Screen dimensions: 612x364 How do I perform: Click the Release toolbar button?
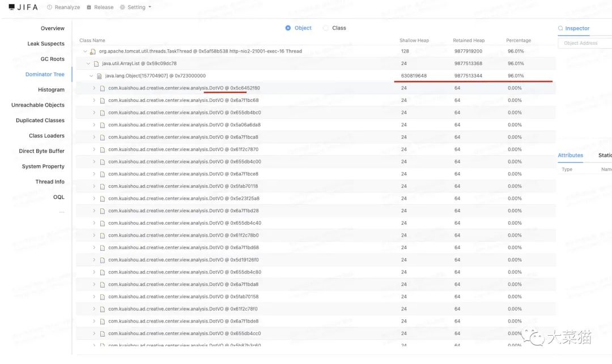(100, 7)
